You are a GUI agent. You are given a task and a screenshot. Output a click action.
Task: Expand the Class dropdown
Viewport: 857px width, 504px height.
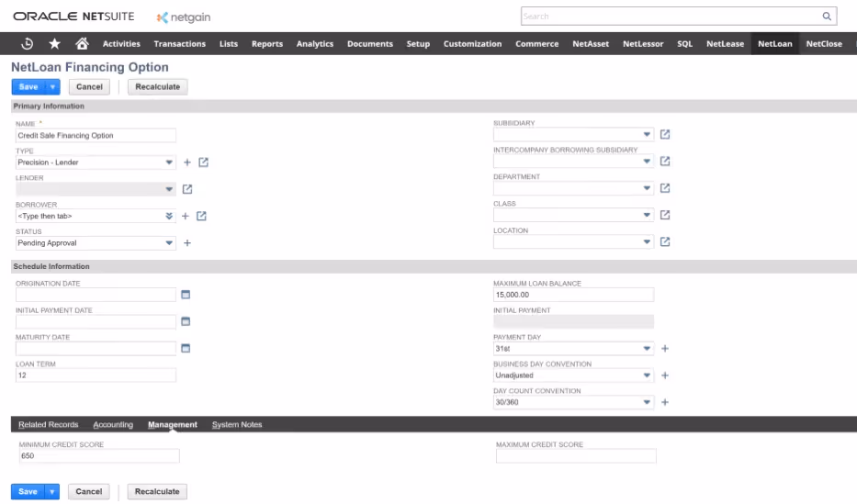(647, 215)
